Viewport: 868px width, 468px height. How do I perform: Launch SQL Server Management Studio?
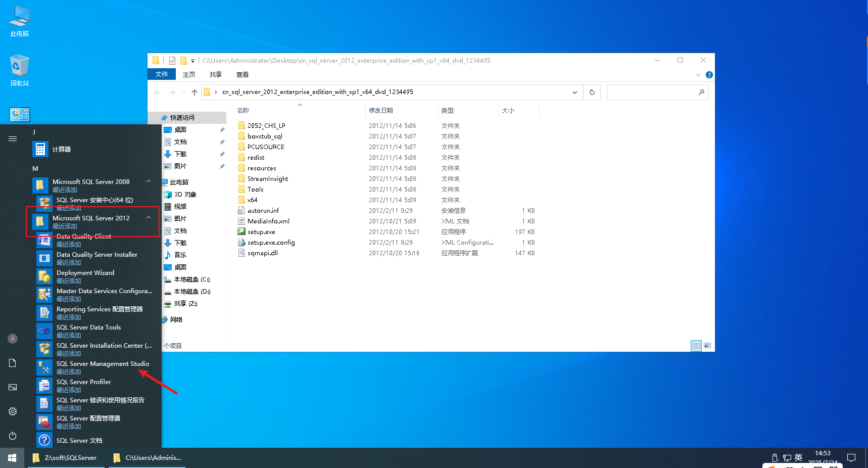(93, 367)
